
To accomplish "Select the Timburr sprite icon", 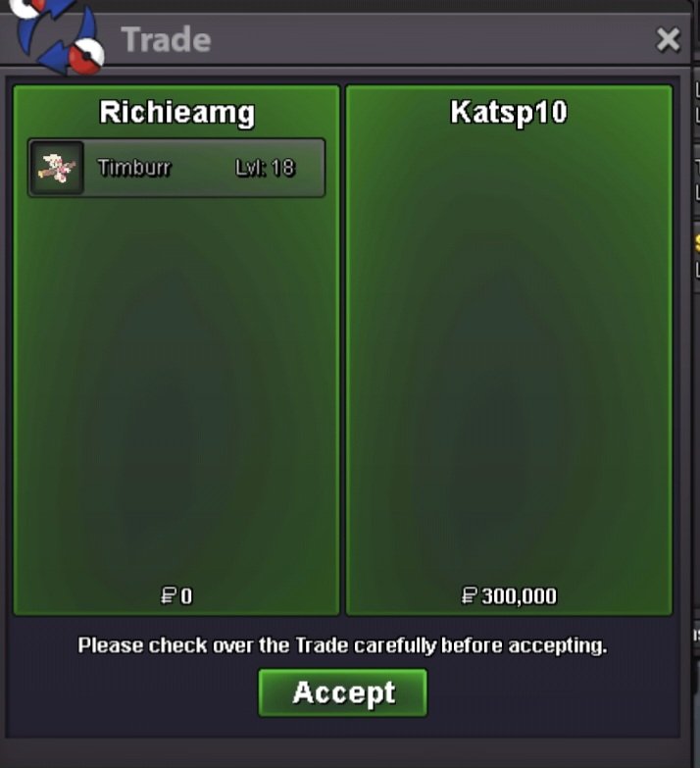I will [57, 168].
